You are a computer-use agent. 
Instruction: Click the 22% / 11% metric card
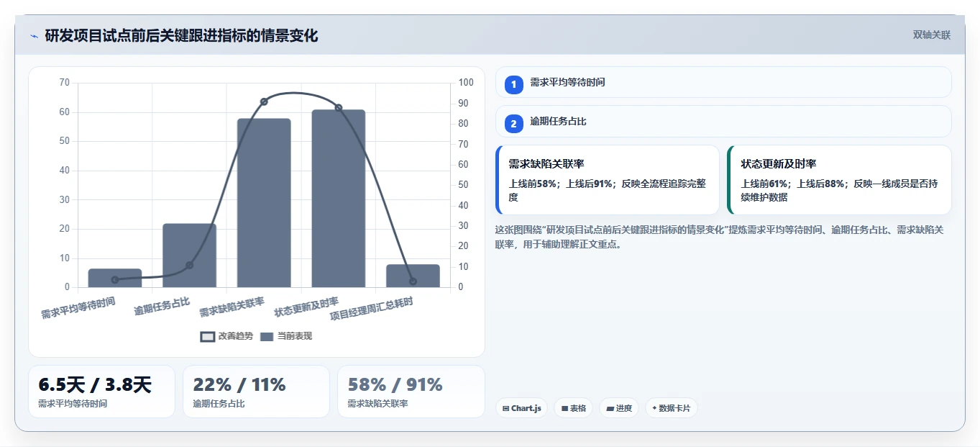coord(256,392)
